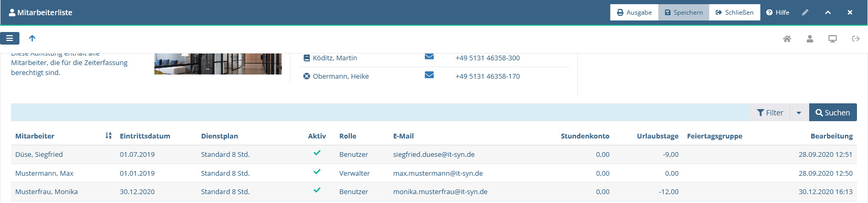Sort by E-Mail column header
The image size is (868, 203).
(x=403, y=136)
